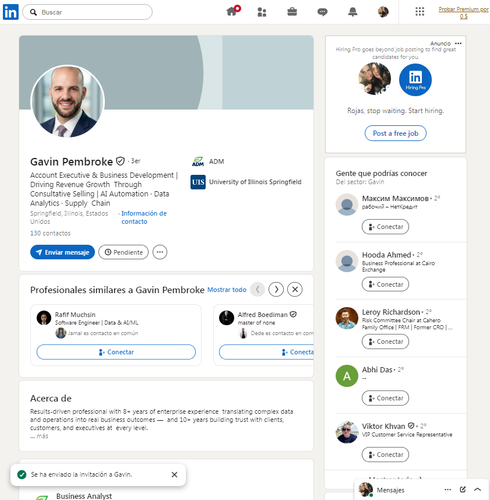Screen dimensions: 490x500
Task: Click the green check icon in notification
Action: tap(22, 475)
